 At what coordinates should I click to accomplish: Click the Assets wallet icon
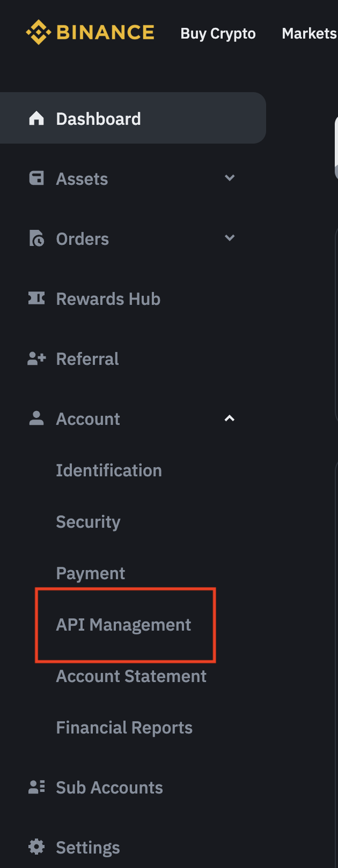pos(36,178)
